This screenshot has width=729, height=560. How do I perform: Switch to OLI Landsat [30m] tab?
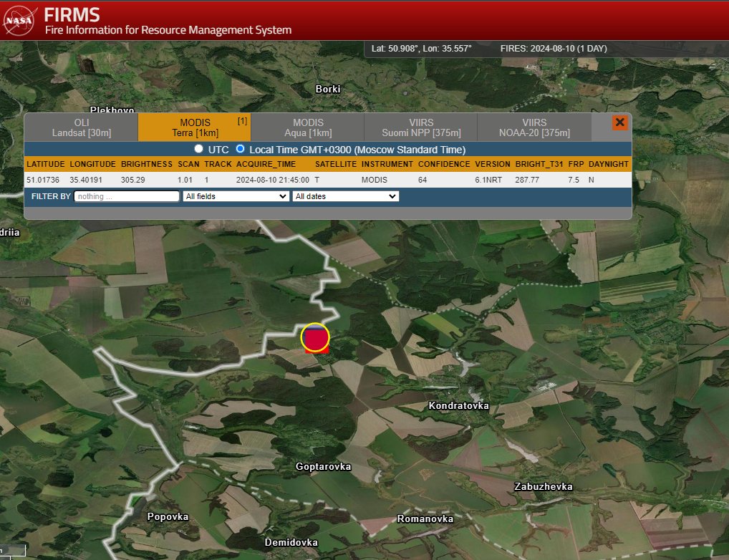click(x=82, y=127)
